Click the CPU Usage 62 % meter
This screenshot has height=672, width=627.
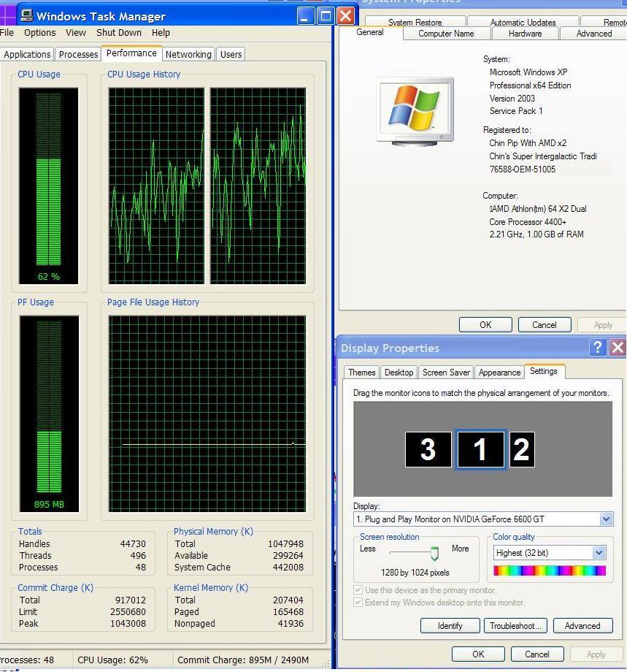(x=48, y=186)
